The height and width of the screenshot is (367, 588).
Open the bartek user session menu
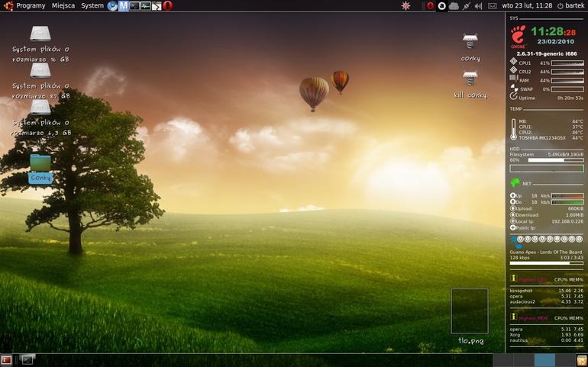(570, 5)
